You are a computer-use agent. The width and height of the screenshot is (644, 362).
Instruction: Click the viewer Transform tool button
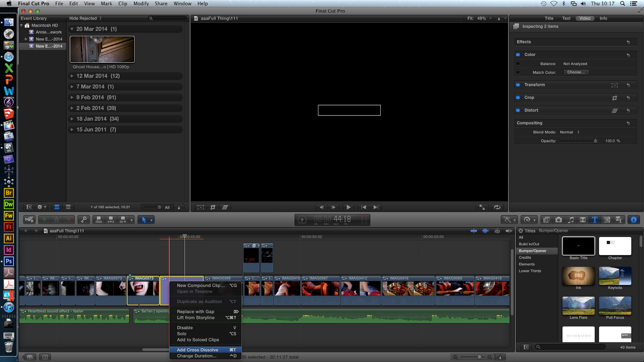click(200, 207)
